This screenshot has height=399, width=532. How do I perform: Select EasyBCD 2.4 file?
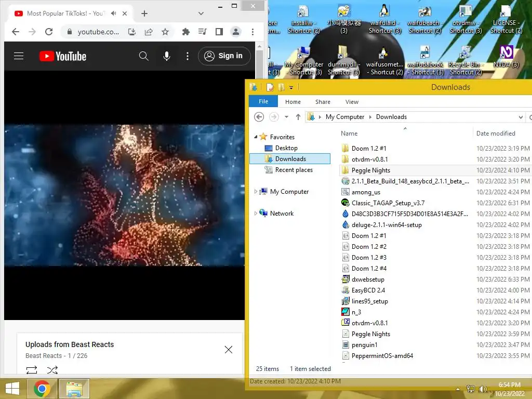point(368,290)
